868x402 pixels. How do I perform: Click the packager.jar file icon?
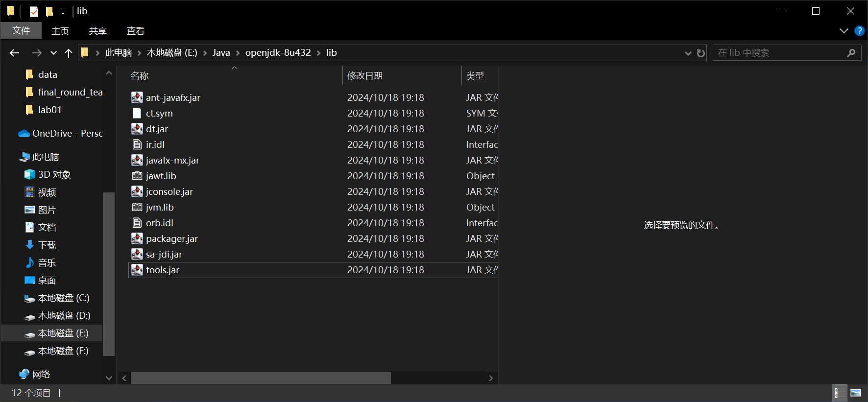click(x=137, y=238)
